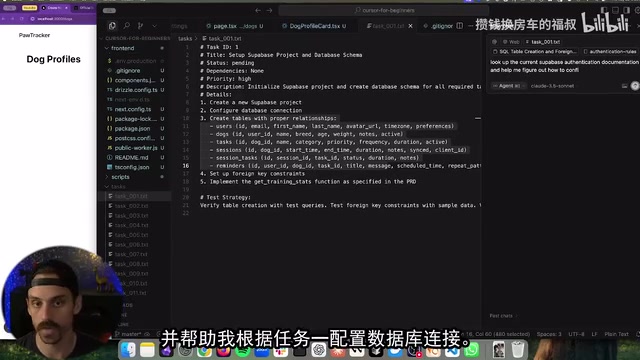The width and height of the screenshot is (640, 360).
Task: Click the Spaces: 3 indentation status item
Action: 549,334
